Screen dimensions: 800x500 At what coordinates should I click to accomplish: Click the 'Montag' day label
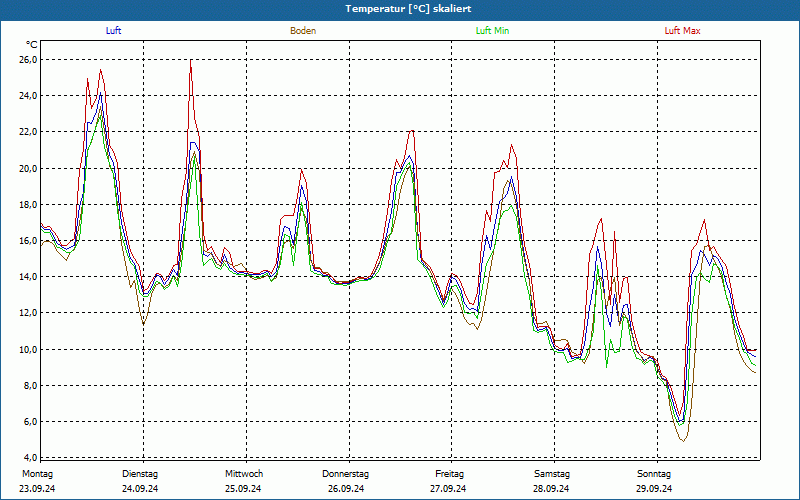click(x=37, y=474)
